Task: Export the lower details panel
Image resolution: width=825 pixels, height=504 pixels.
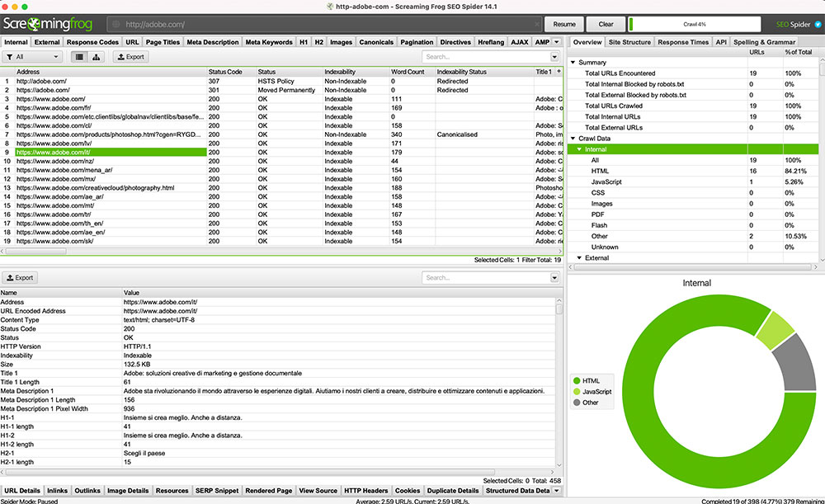Action: (20, 278)
